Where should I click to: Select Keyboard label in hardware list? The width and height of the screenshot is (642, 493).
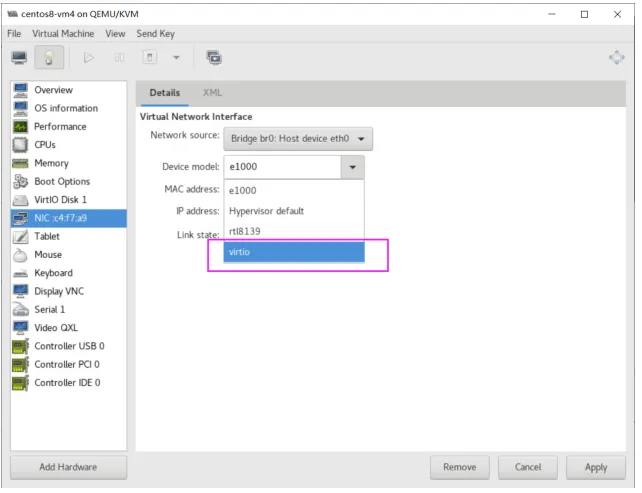[54, 274]
